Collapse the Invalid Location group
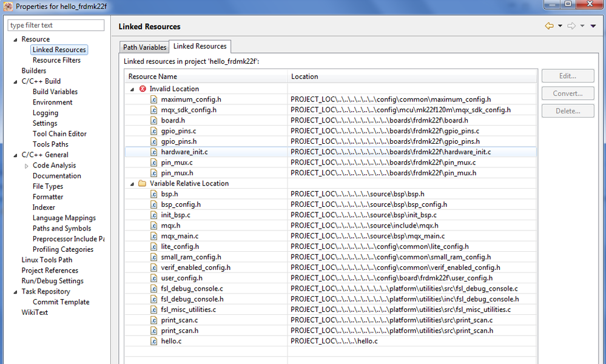Image resolution: width=606 pixels, height=364 pixels. pos(133,89)
